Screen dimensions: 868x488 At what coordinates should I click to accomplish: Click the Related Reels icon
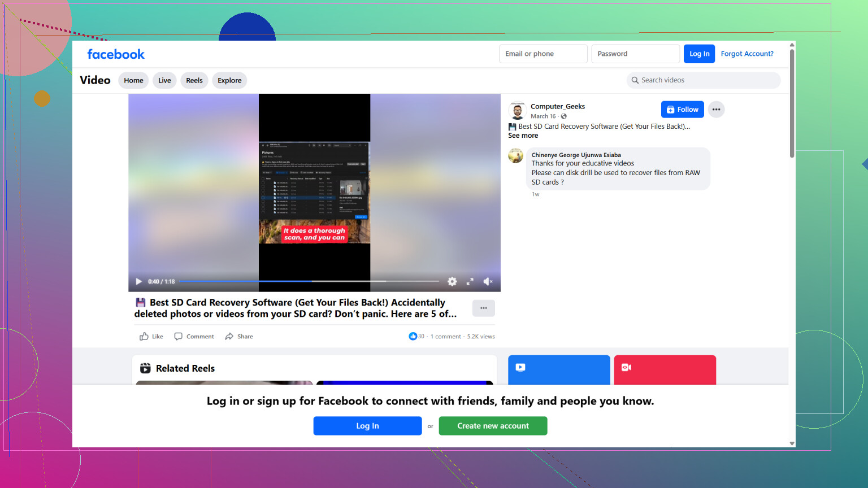pos(145,368)
